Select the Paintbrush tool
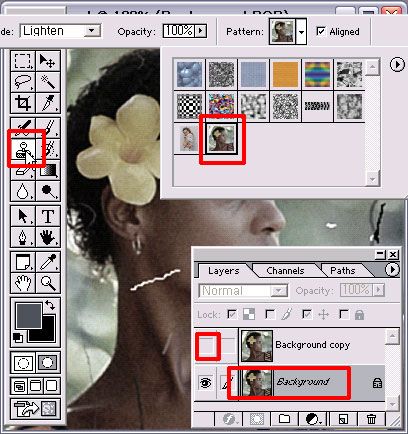Screen dimensions: 408x434 point(48,127)
